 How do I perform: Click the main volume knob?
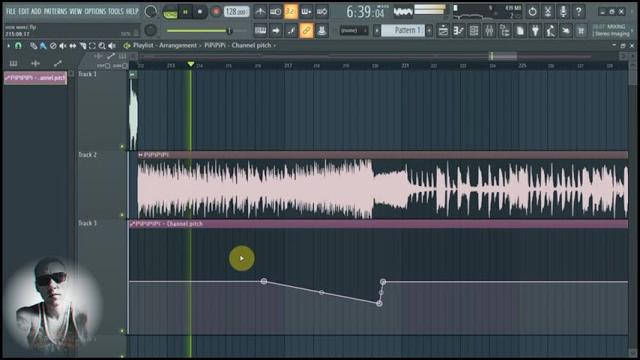coord(151,11)
